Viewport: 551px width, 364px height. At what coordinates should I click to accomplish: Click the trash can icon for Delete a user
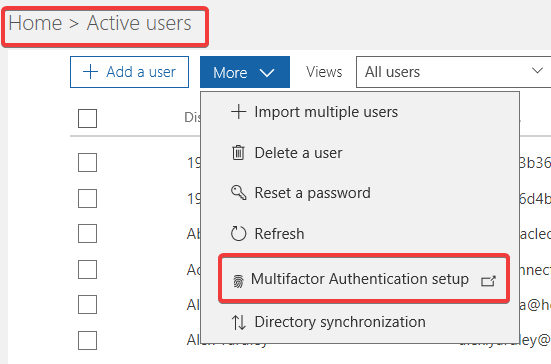pyautogui.click(x=238, y=152)
